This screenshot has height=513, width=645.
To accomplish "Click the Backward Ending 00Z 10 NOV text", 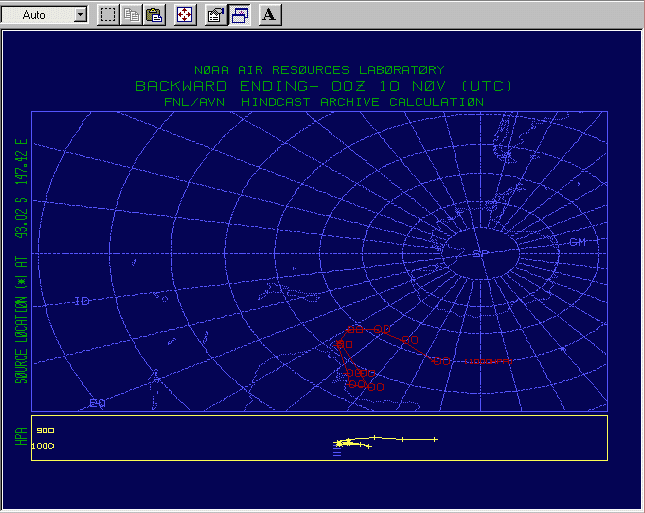I will (318, 86).
